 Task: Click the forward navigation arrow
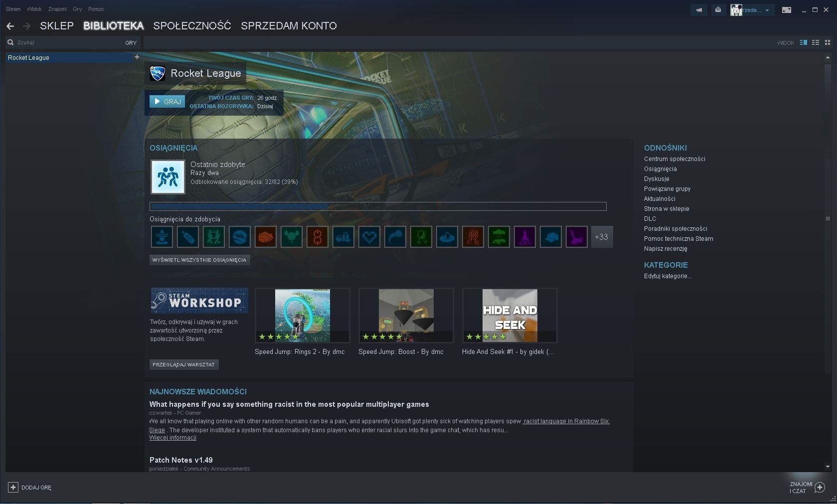26,26
